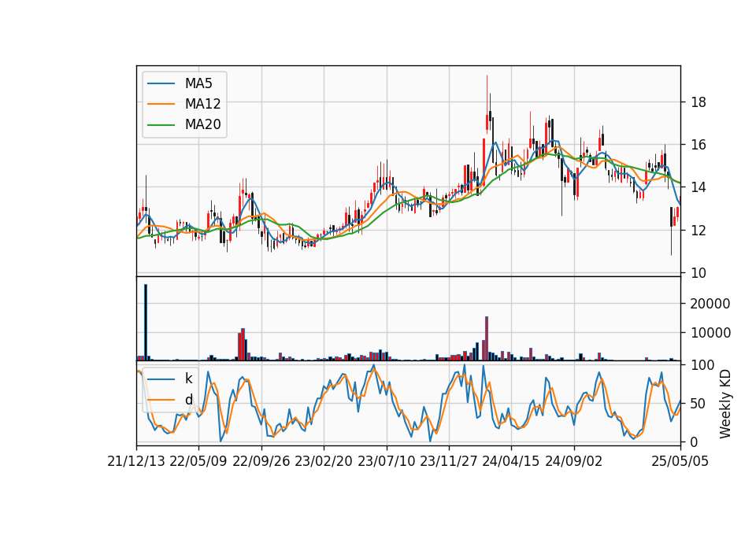Click the date label 24/04/15
756x543 pixels.
tap(511, 462)
